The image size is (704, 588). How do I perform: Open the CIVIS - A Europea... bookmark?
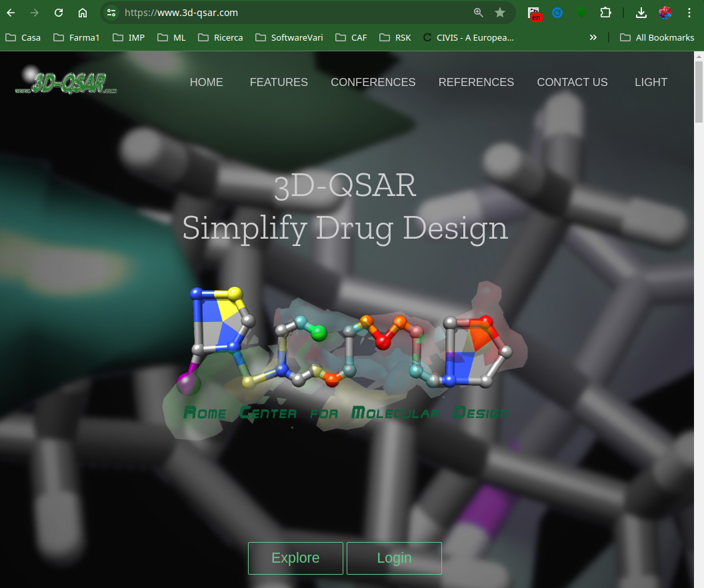[469, 38]
